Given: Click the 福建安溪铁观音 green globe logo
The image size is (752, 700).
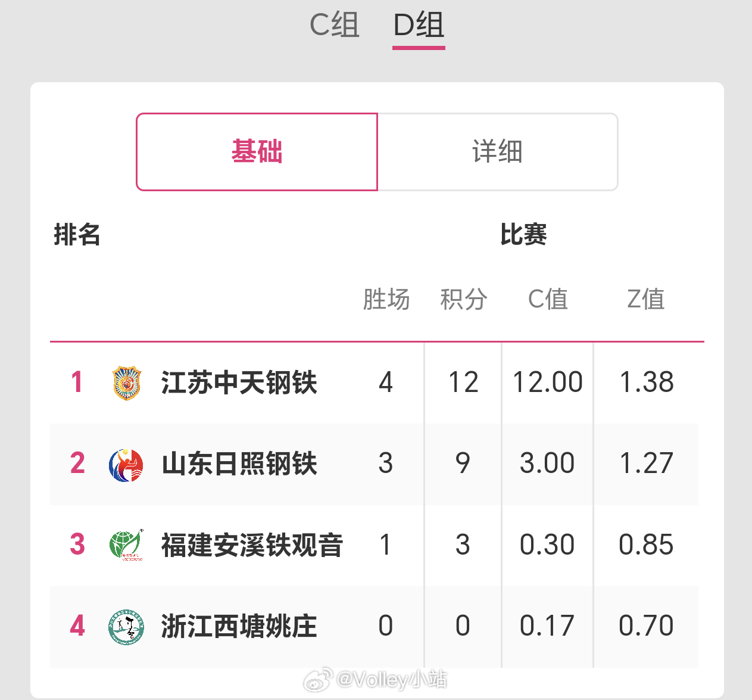Looking at the screenshot, I should coord(125,545).
